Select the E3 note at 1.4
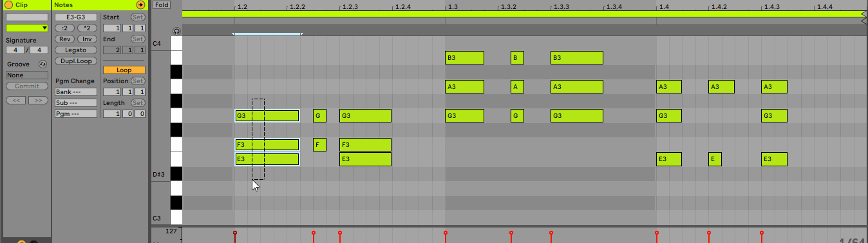This screenshot has width=868, height=243. coord(669,159)
